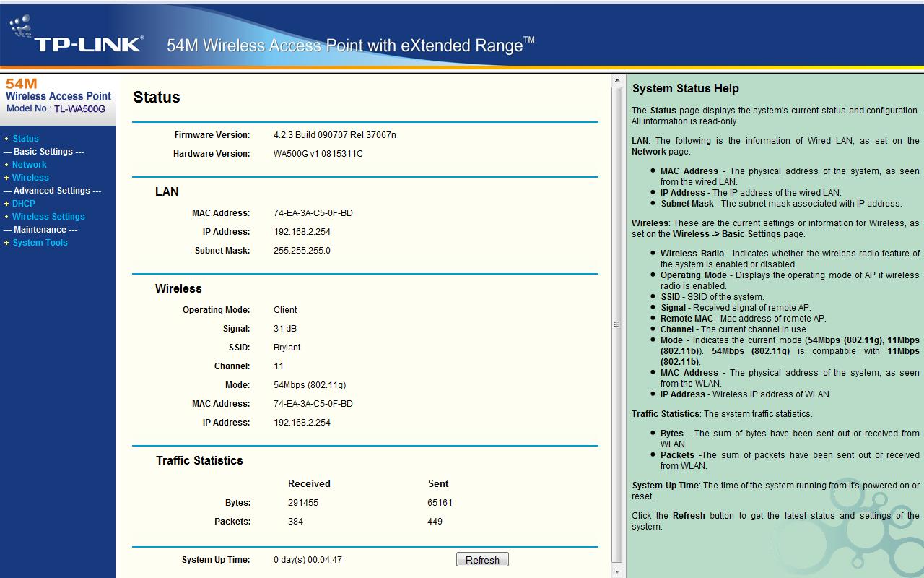The height and width of the screenshot is (578, 924).
Task: Click the Refresh button
Action: pos(482,558)
